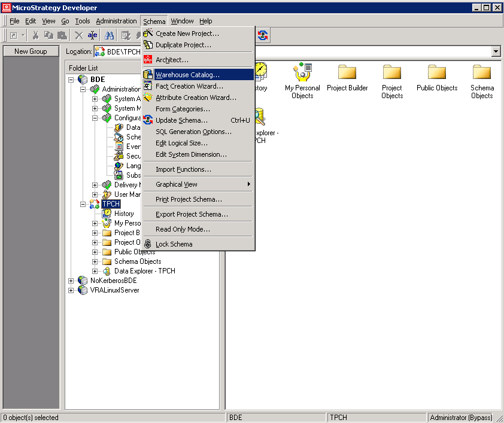Screen dimensions: 504x423
Task: Click the binoculars Search toolbar icon
Action: click(110, 35)
